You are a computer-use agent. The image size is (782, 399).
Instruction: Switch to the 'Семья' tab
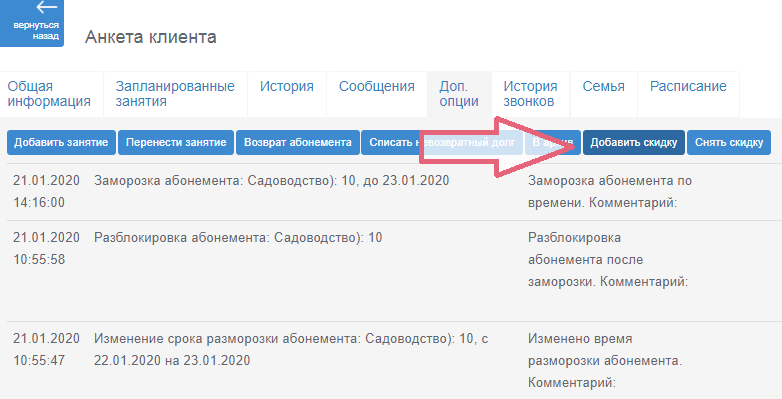[x=603, y=94]
